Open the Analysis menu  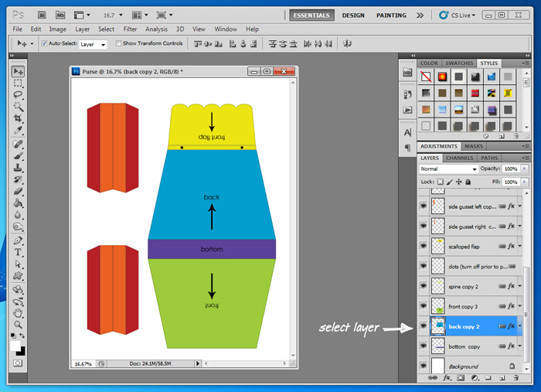coord(156,29)
